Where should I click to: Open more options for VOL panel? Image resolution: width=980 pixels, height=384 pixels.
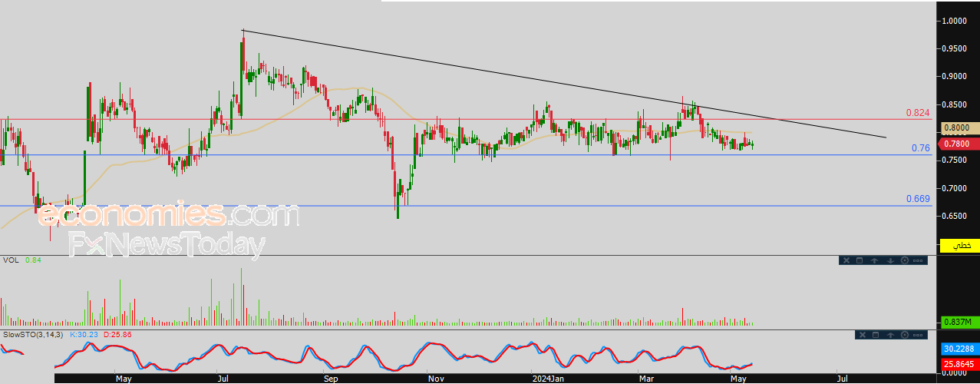pyautogui.click(x=918, y=260)
